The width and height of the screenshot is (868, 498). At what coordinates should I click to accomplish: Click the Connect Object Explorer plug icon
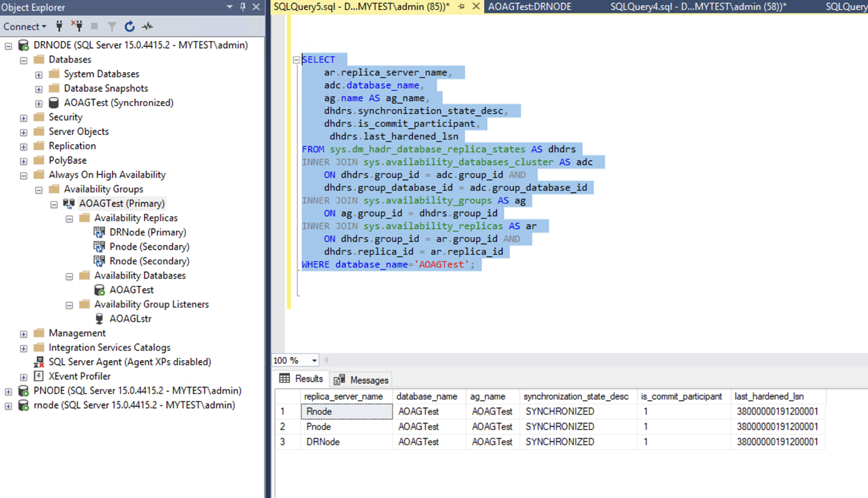(59, 26)
